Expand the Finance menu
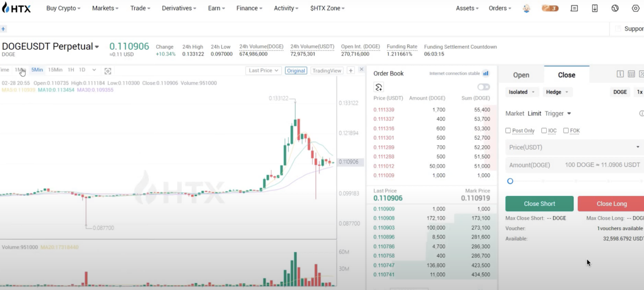The height and width of the screenshot is (290, 644). point(249,8)
